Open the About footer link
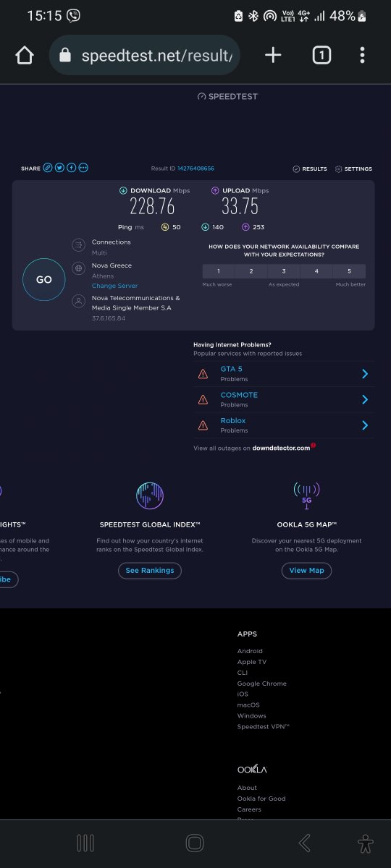 (x=247, y=788)
